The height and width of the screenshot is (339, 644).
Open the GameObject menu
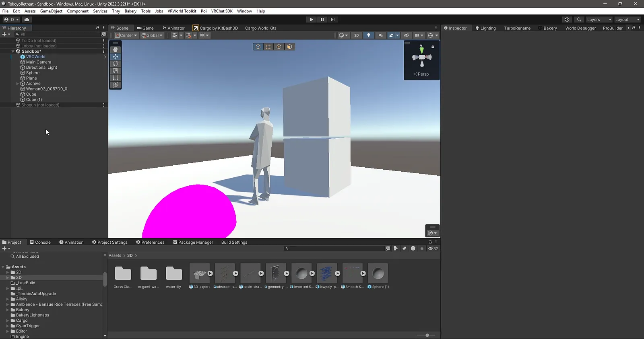[51, 11]
